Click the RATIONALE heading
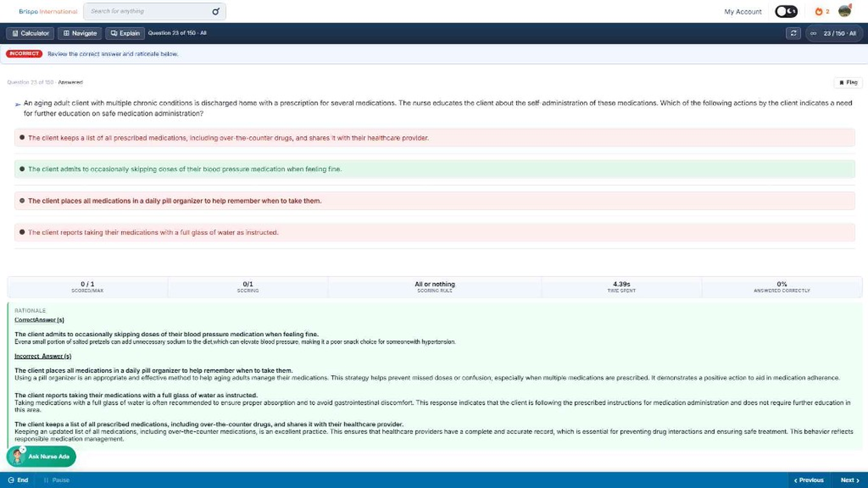868x488 pixels. (30, 311)
